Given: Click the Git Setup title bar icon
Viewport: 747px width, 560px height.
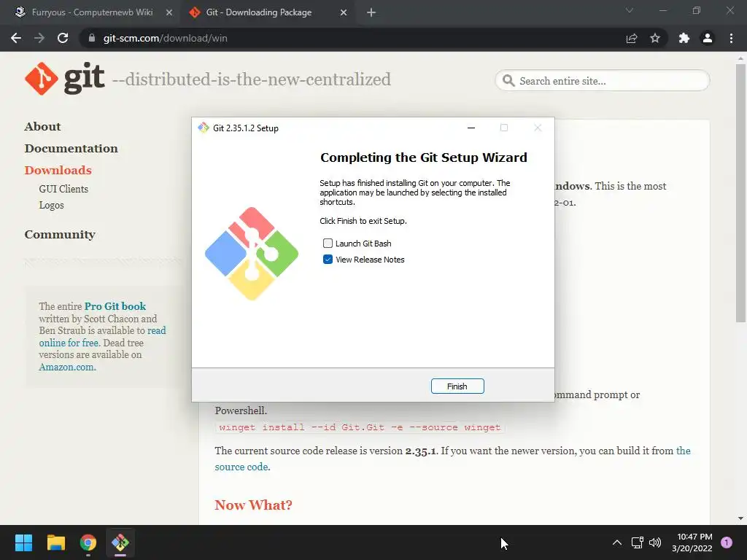Looking at the screenshot, I should click(x=204, y=128).
